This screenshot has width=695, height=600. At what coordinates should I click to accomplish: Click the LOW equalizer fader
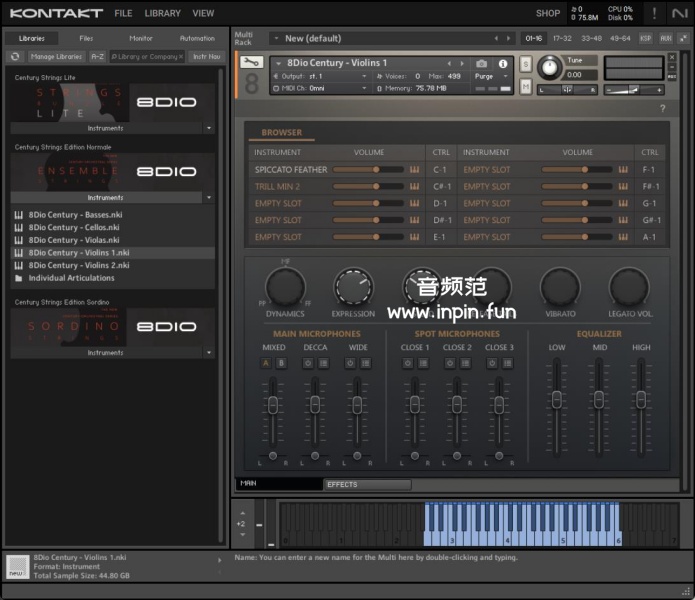pos(557,400)
